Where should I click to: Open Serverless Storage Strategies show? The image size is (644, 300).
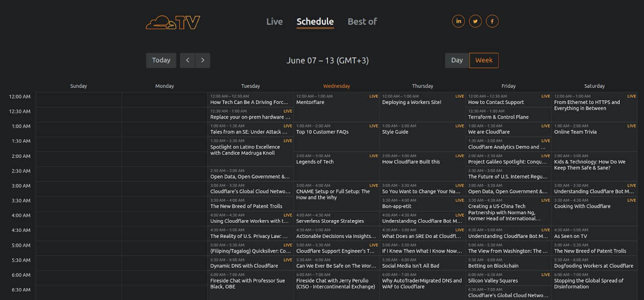(x=336, y=218)
